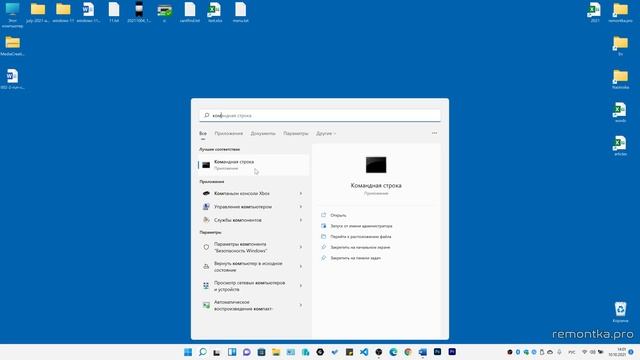The image size is (640, 360).
Task: Expand chevron next to Управление компьютером
Action: [301, 207]
